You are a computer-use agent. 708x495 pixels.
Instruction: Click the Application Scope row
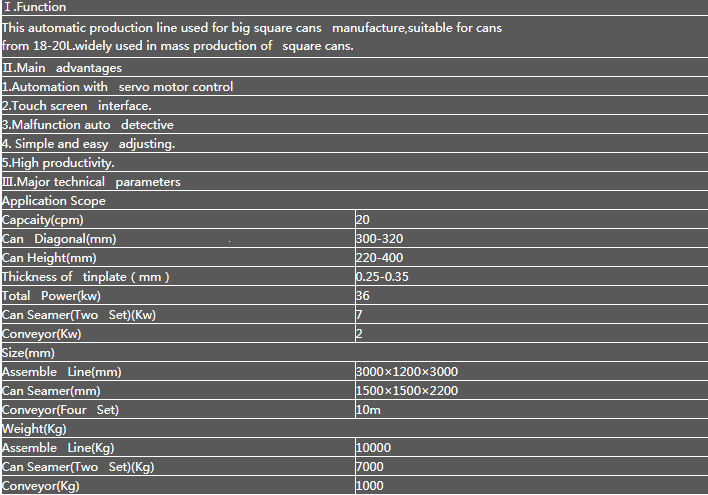point(354,200)
